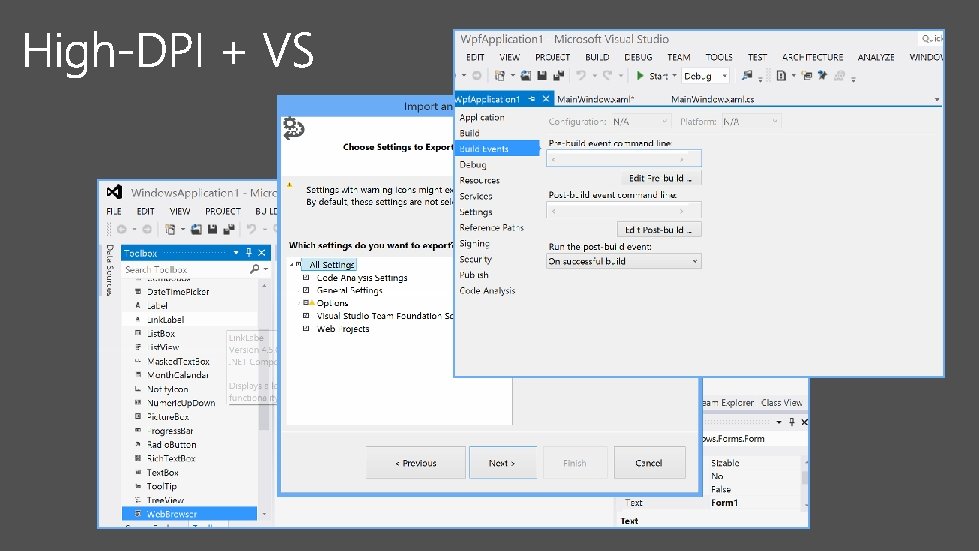Toggle General Settings checkbox
This screenshot has width=979, height=551.
(306, 290)
